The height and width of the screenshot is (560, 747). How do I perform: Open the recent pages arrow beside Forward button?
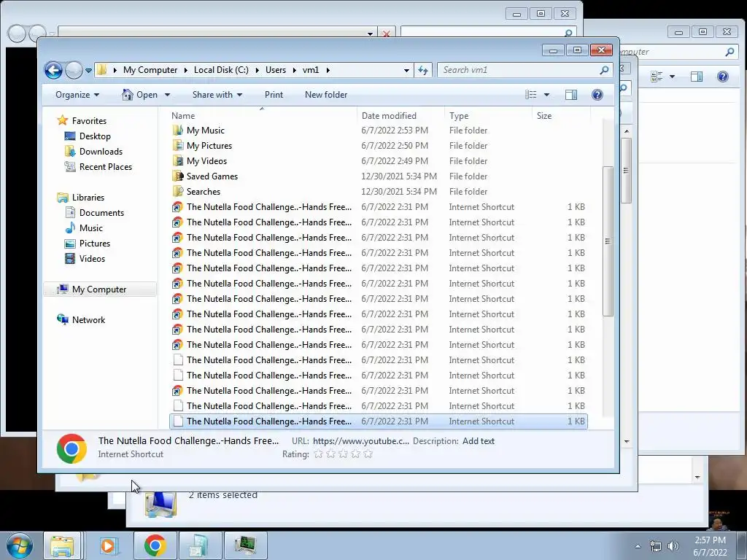click(x=88, y=71)
